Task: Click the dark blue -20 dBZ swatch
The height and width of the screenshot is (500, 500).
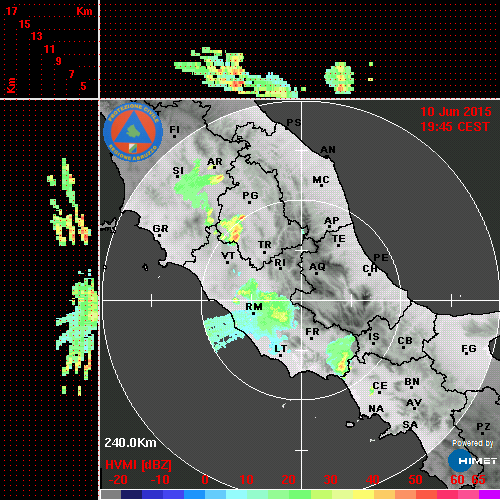Action: tap(131, 494)
